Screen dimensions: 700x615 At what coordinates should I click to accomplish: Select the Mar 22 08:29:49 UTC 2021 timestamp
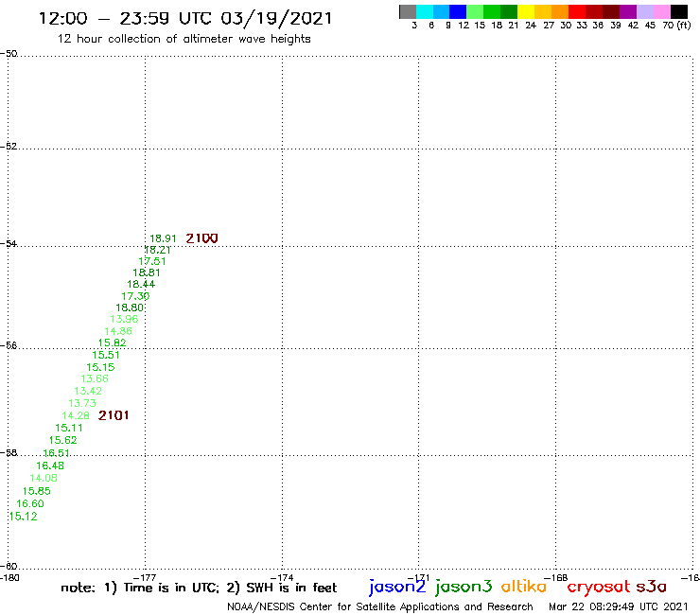[x=619, y=606]
